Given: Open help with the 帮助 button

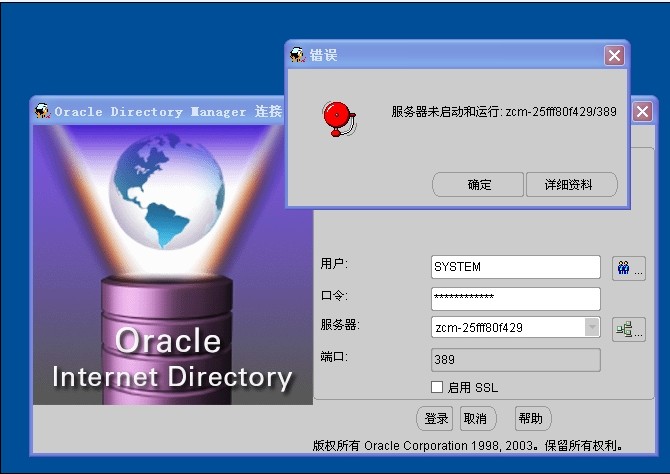Looking at the screenshot, I should click(532, 418).
